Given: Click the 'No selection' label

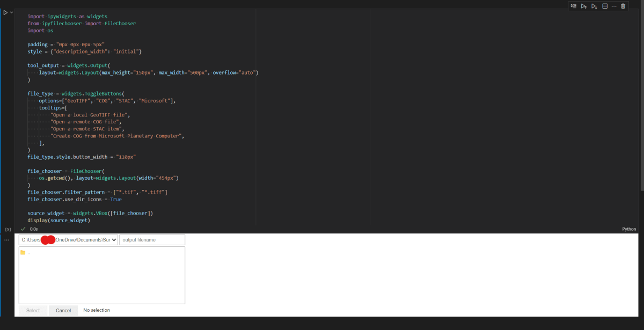Looking at the screenshot, I should 97,310.
